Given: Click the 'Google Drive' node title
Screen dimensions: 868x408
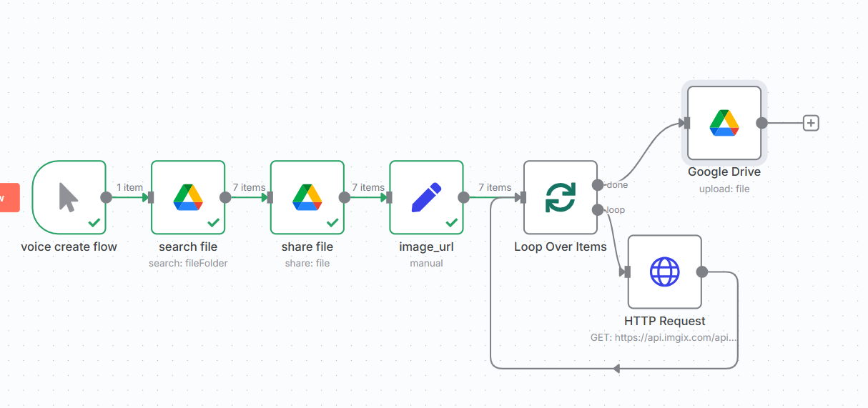Looking at the screenshot, I should [x=724, y=171].
